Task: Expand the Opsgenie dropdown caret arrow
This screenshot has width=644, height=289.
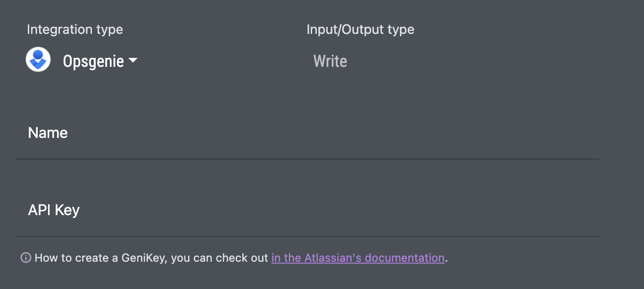Action: point(133,60)
